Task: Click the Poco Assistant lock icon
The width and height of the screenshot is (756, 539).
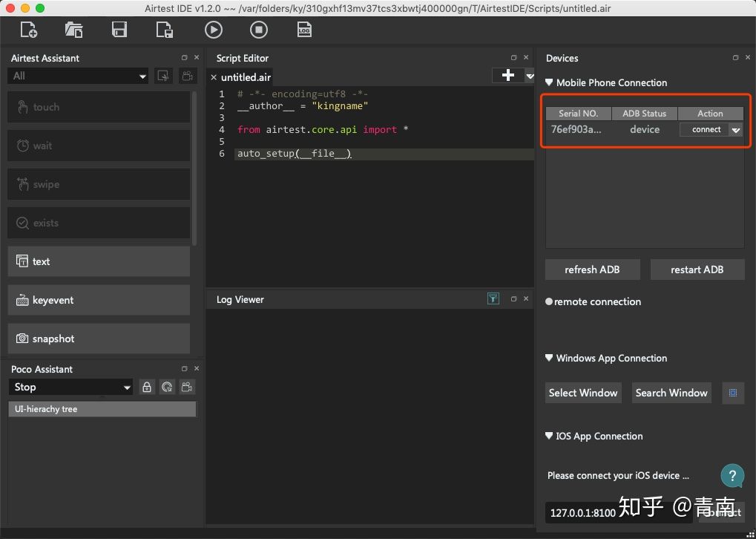Action: click(x=147, y=387)
